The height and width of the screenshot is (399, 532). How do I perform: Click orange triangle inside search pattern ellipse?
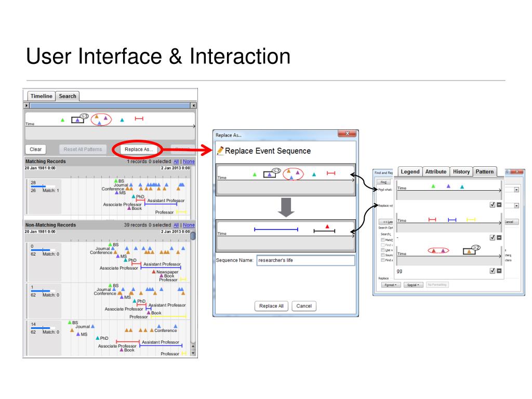96,117
